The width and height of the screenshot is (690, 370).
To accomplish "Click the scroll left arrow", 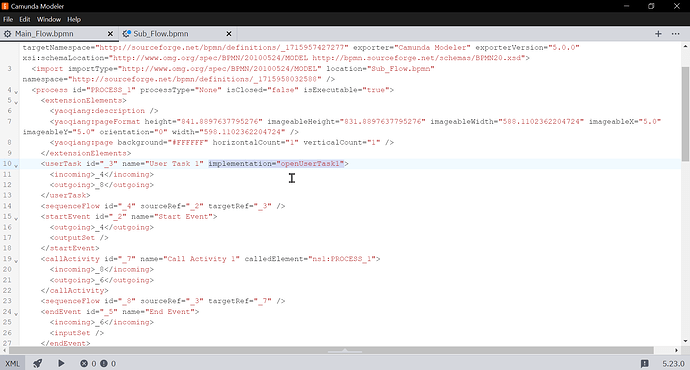I will click(5, 350).
